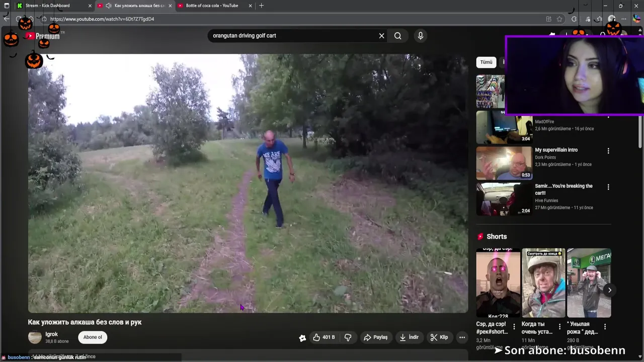Open the tab actions menu icon
The image size is (644, 362).
pos(7,6)
